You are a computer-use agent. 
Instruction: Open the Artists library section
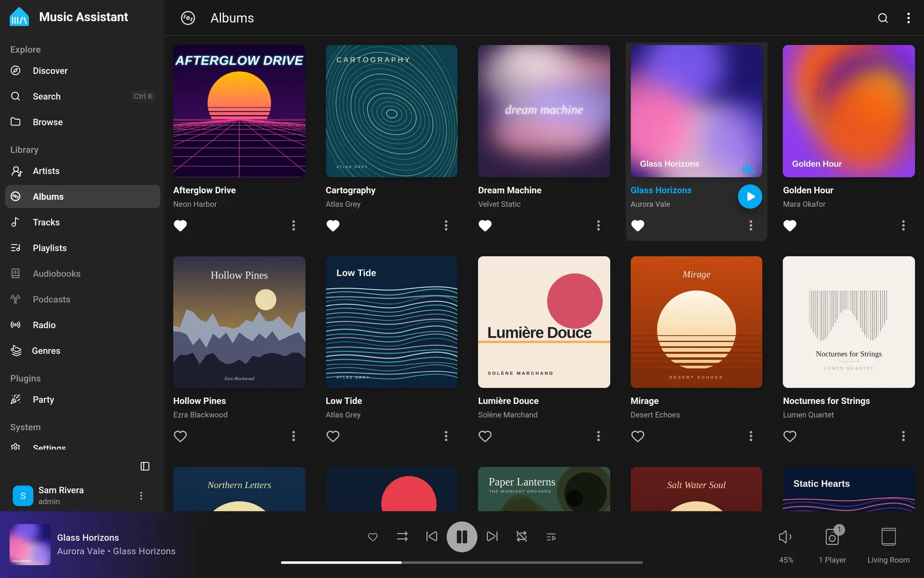click(x=82, y=171)
